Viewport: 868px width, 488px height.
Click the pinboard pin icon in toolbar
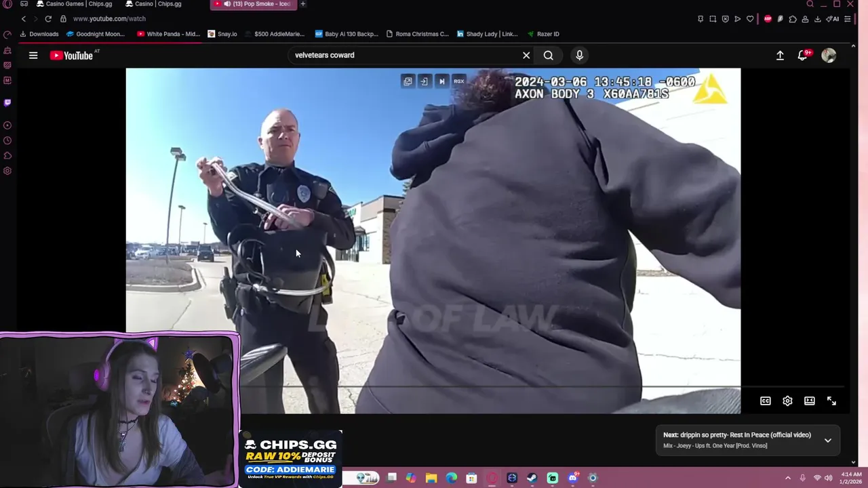click(701, 19)
